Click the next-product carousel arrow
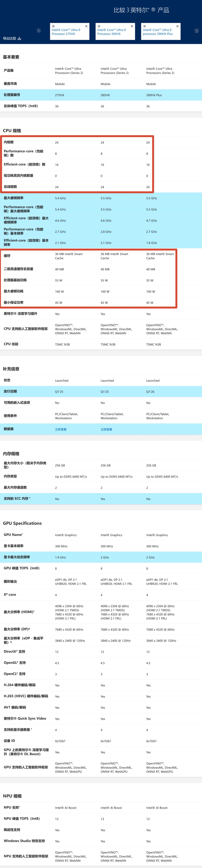The height and width of the screenshot is (868, 202). tap(197, 31)
